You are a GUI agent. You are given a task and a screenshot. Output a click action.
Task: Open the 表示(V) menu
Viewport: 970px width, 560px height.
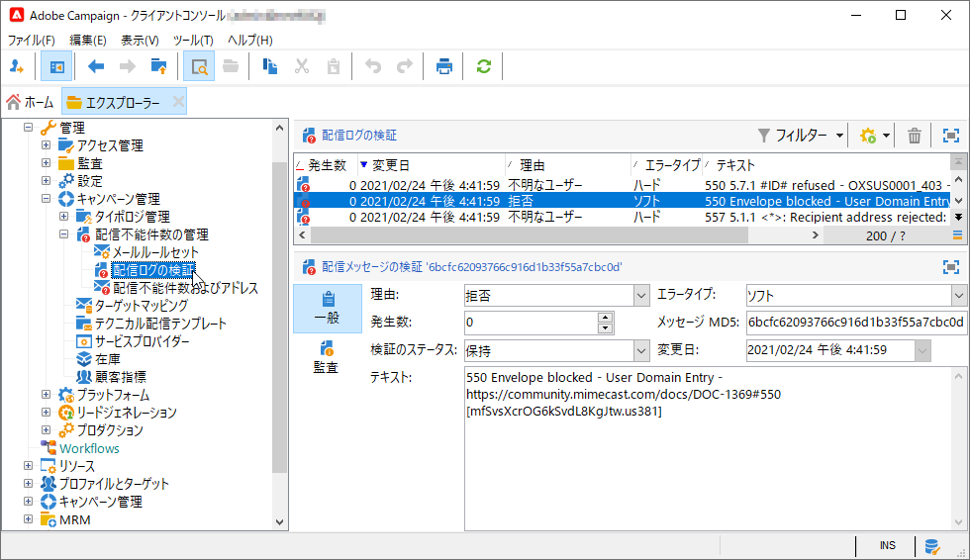pos(140,41)
